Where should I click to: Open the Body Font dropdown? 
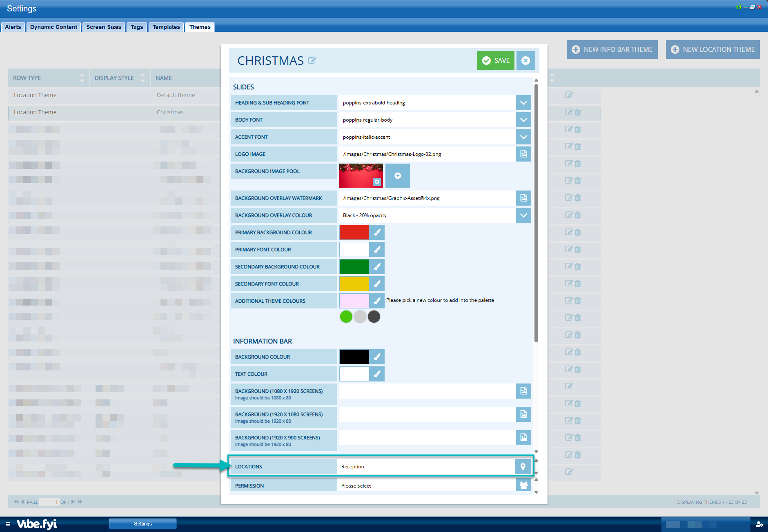click(x=523, y=120)
